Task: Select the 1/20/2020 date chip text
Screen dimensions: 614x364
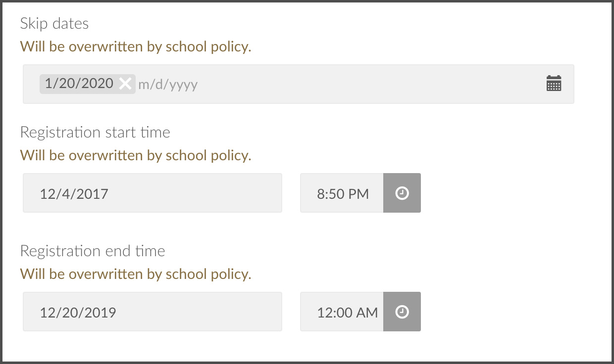Action: coord(79,84)
